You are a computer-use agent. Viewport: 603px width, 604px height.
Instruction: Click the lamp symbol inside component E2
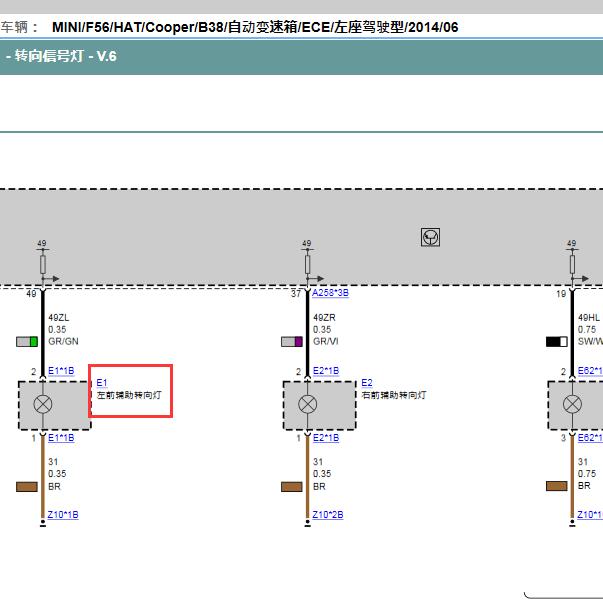[x=307, y=404]
